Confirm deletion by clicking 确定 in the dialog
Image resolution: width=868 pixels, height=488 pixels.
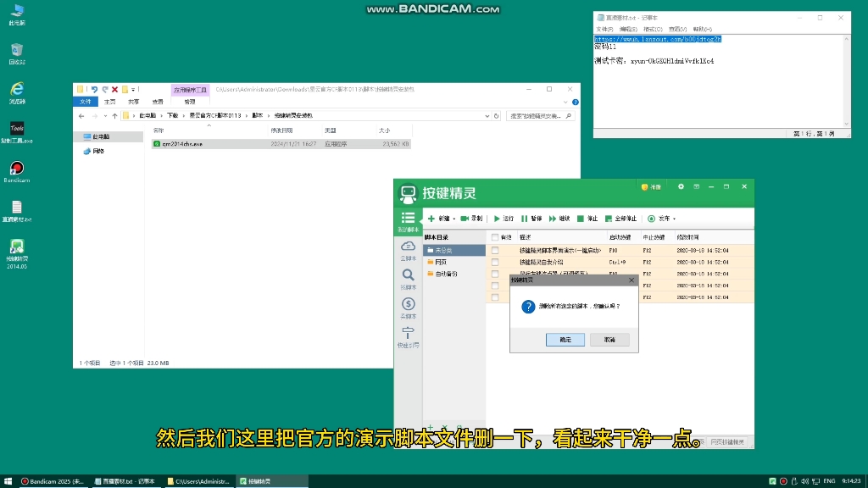[565, 340]
